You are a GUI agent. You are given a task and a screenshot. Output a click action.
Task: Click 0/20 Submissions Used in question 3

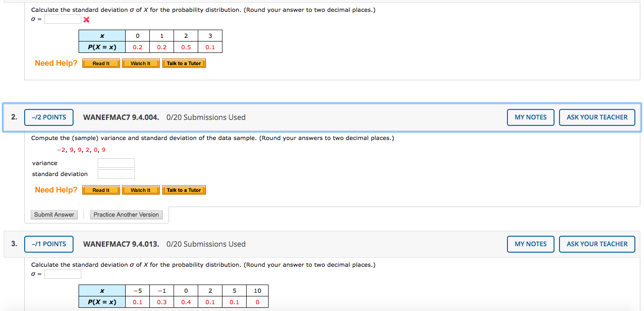206,244
